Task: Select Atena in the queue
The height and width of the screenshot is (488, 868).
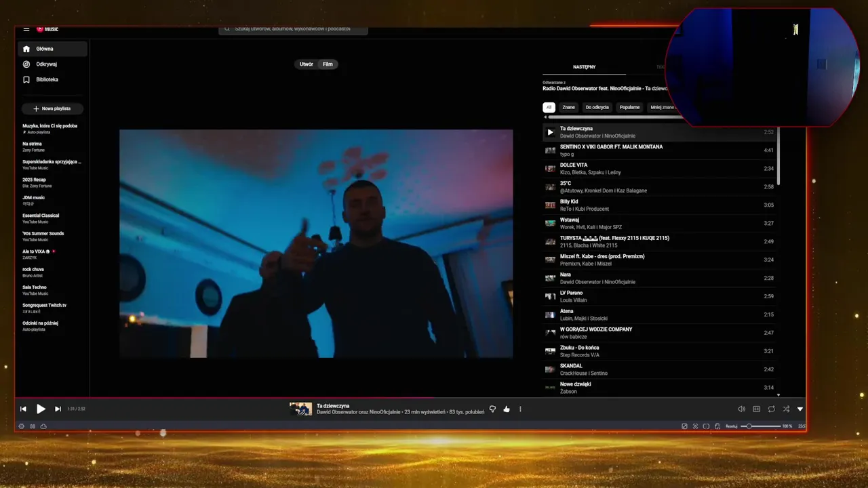Action: tap(660, 315)
